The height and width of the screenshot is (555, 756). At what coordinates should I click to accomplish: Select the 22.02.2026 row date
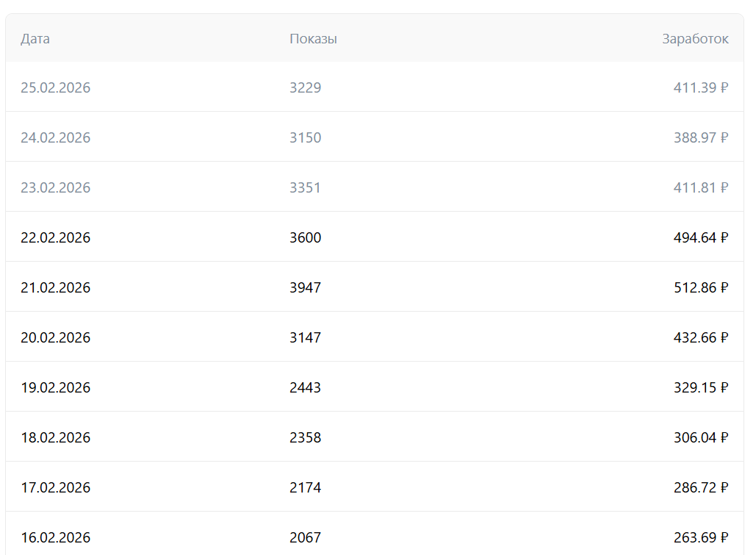(56, 238)
